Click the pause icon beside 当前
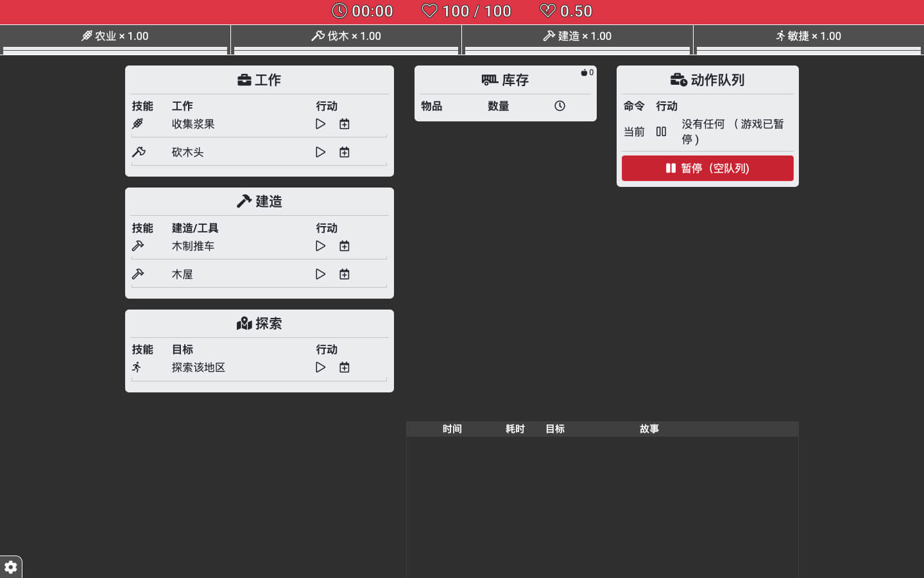The width and height of the screenshot is (924, 578). click(x=661, y=132)
